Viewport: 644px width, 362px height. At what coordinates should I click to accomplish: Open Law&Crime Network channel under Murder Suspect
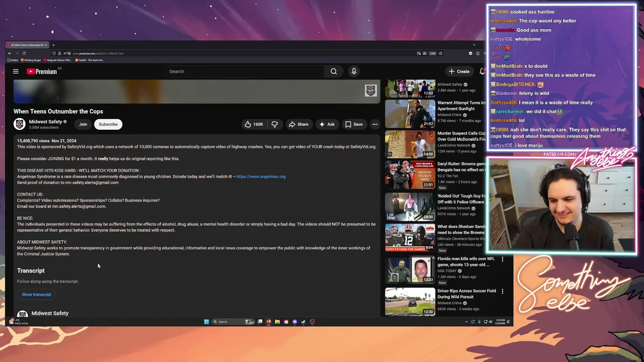coord(454,145)
